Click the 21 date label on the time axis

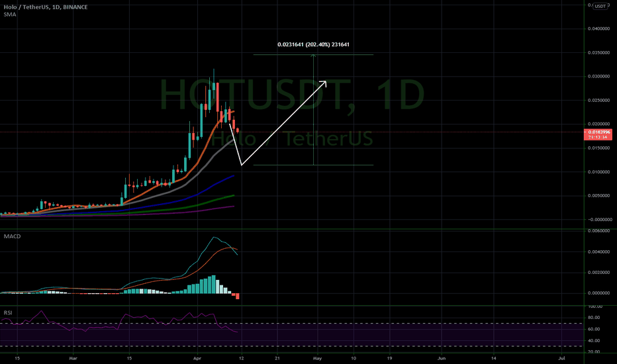click(277, 359)
